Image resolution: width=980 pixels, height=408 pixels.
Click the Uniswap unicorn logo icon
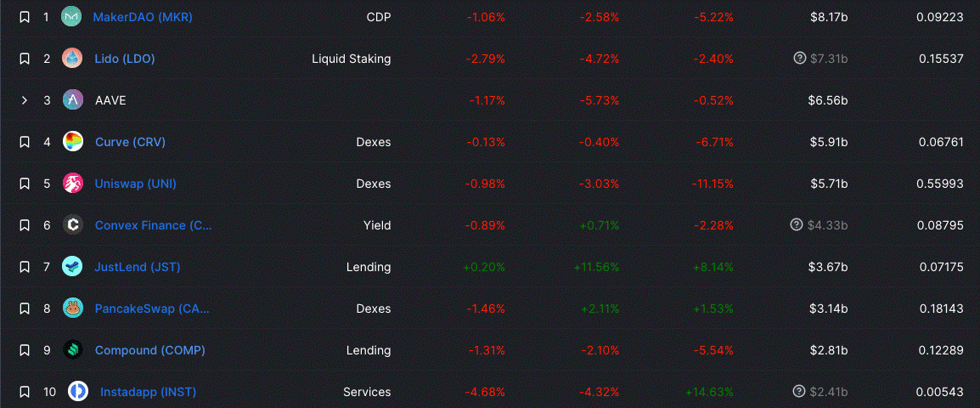pos(72,184)
